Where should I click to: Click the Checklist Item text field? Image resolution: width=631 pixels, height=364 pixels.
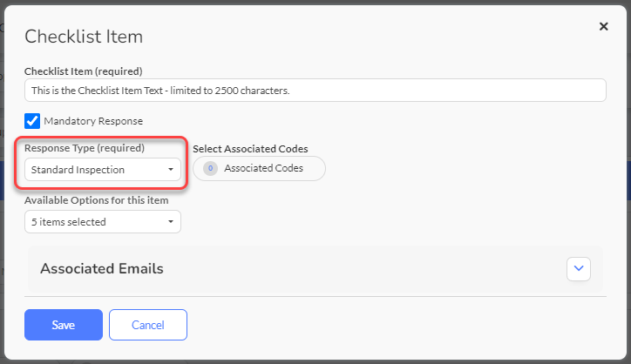pyautogui.click(x=315, y=90)
